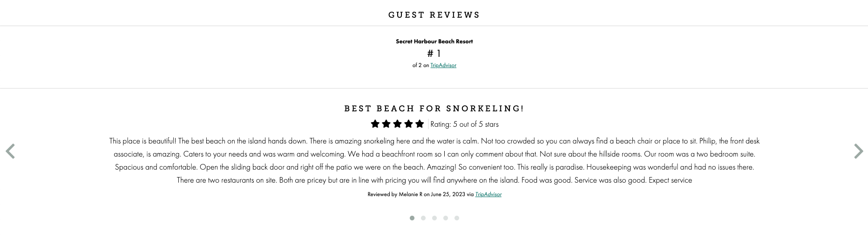
Task: Click the fifth star in the rating
Action: (420, 124)
